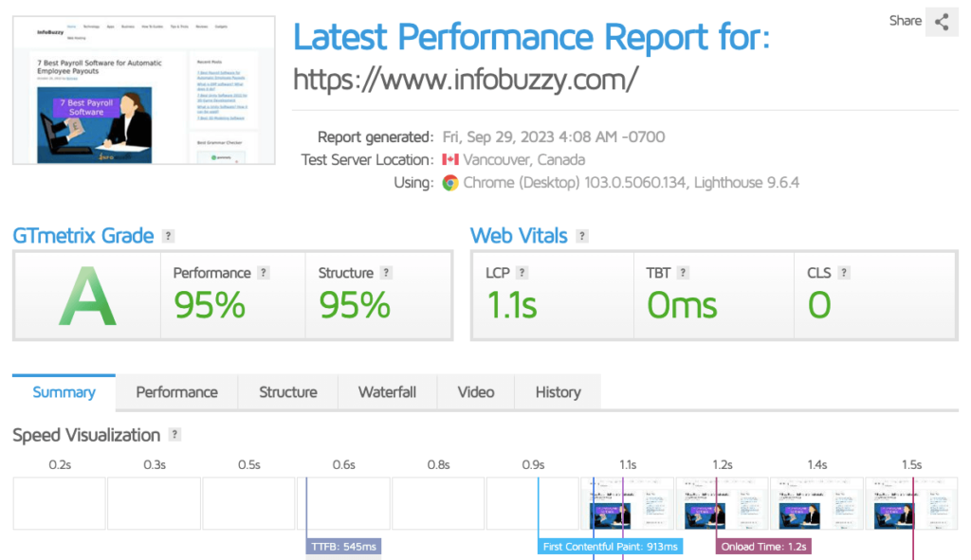
Task: Click the Structure score help icon
Action: click(386, 272)
